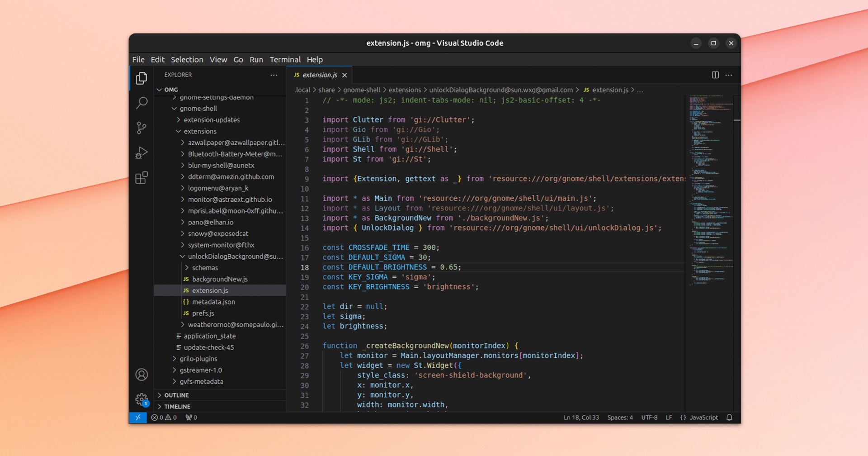This screenshot has height=456, width=868.
Task: Click the ports forwarded indicator showing 0
Action: coord(191,418)
